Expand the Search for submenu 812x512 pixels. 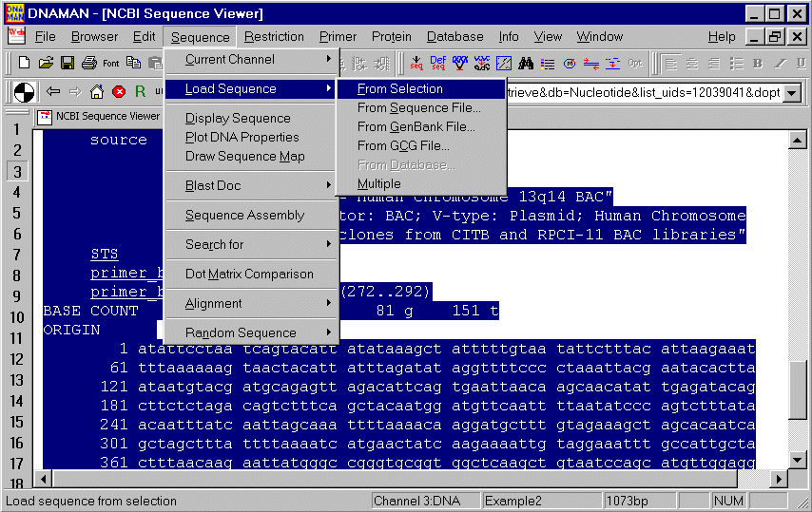click(252, 244)
